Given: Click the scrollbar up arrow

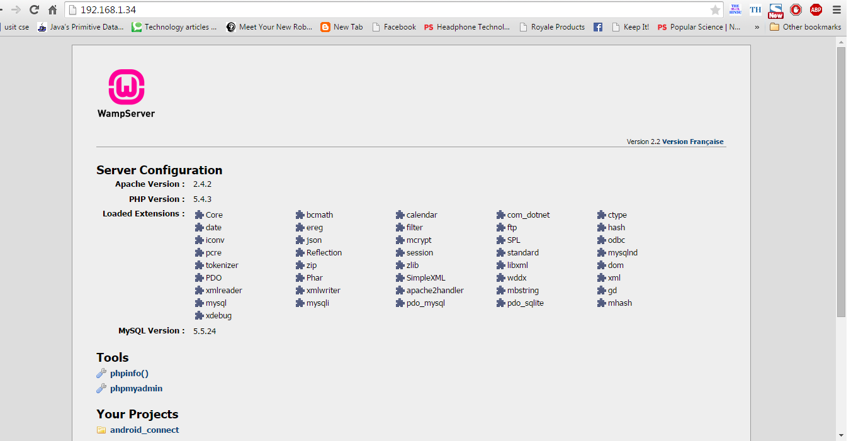Looking at the screenshot, I should click(x=841, y=41).
